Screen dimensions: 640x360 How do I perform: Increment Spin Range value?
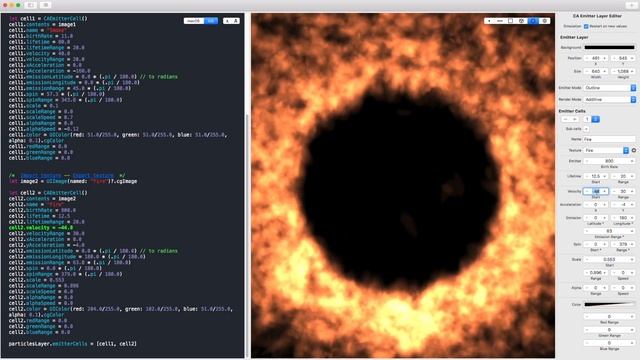click(632, 244)
